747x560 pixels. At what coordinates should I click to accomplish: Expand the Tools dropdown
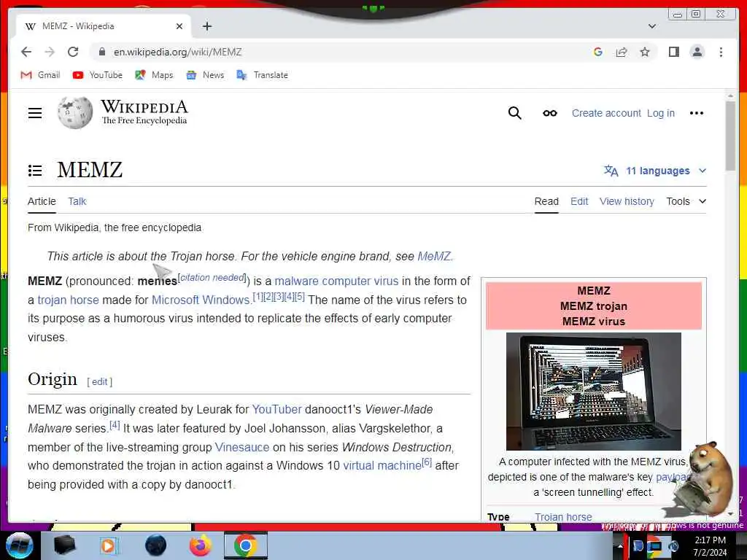click(x=686, y=201)
